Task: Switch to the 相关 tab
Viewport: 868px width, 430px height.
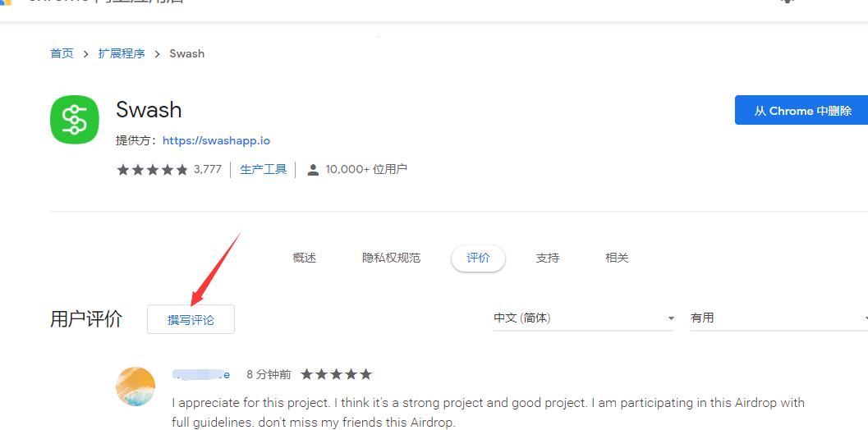Action: click(x=617, y=258)
